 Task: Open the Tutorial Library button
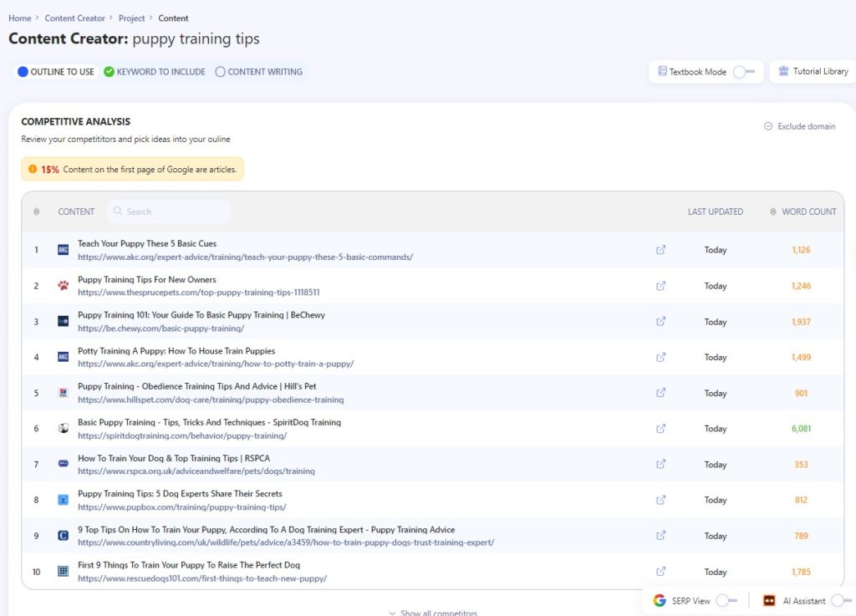click(x=813, y=72)
